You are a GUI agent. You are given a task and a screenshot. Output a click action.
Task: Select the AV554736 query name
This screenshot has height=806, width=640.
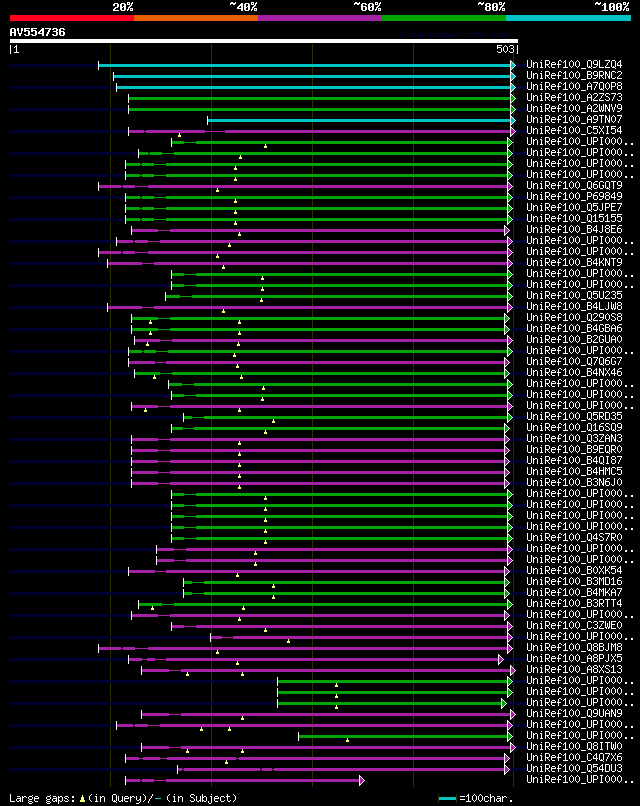(x=38, y=32)
